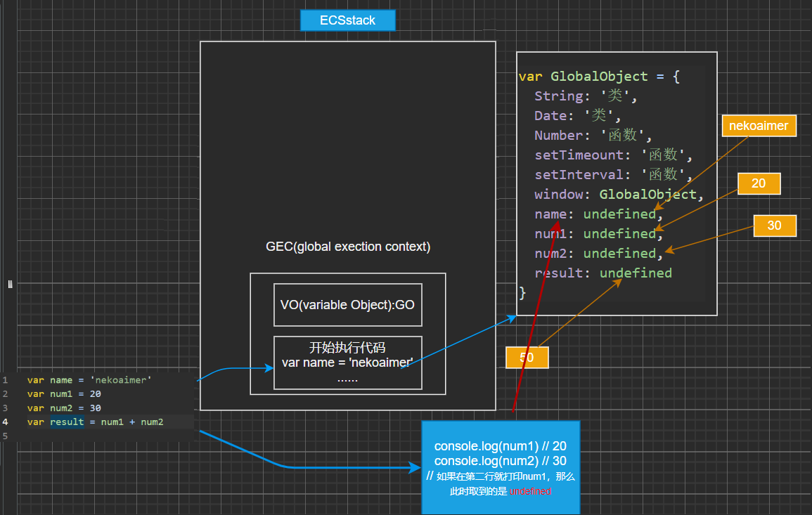Select the VO(variable Object):GO box
Image resolution: width=812 pixels, height=515 pixels.
click(347, 304)
